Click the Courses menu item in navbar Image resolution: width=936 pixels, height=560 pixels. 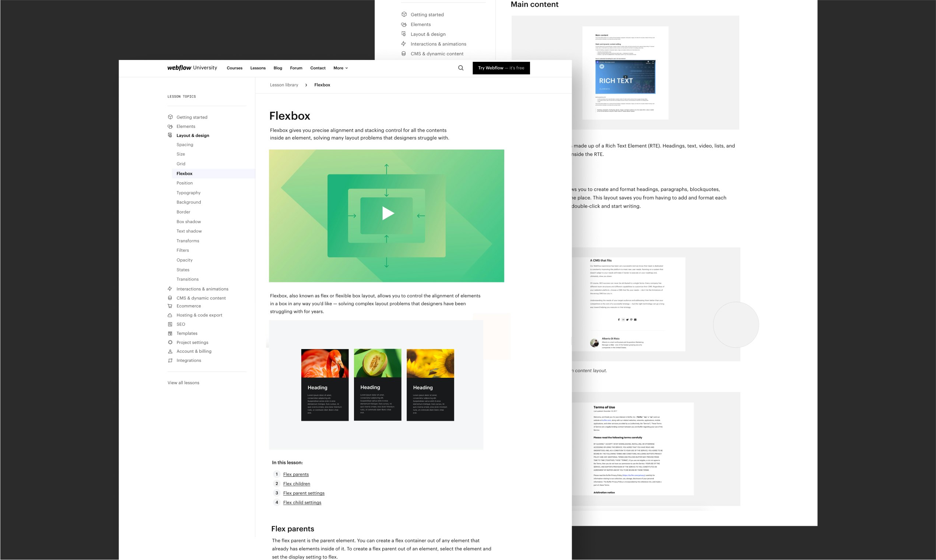click(x=235, y=68)
